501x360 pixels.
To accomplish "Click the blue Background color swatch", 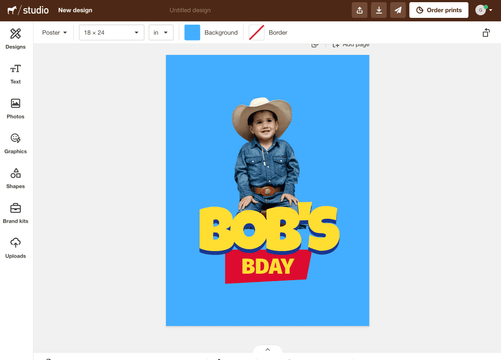I will [192, 33].
